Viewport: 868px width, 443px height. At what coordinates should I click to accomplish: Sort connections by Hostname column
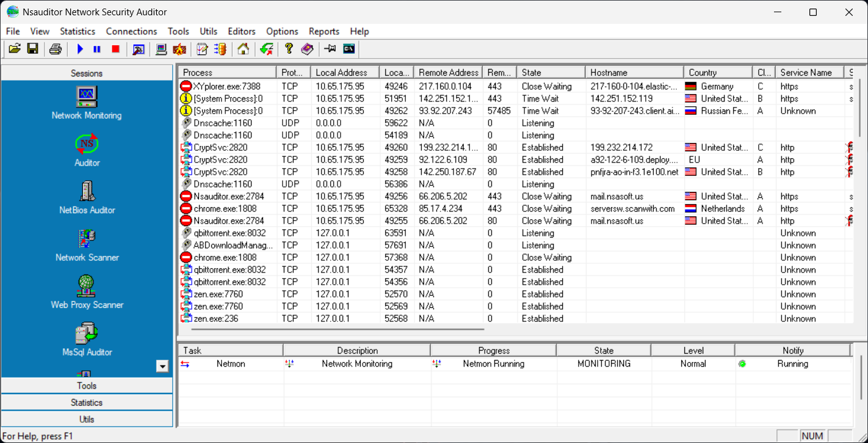click(635, 72)
